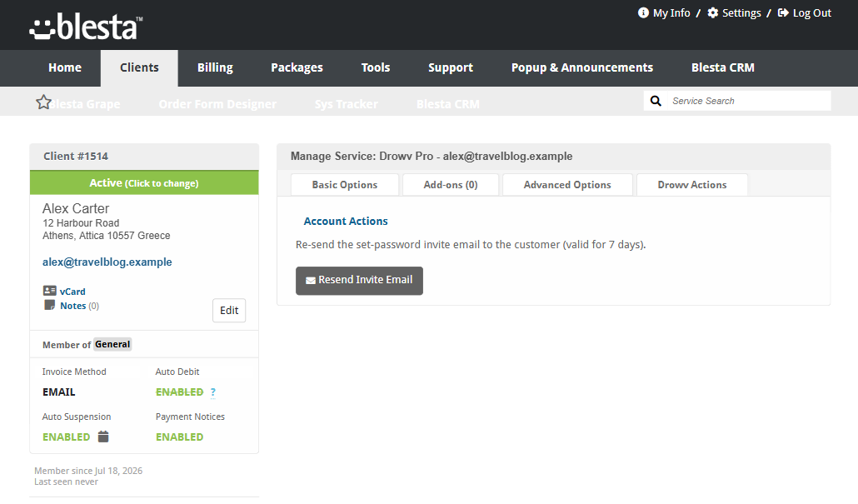
Task: Click the vCard contact card icon
Action: tap(50, 291)
